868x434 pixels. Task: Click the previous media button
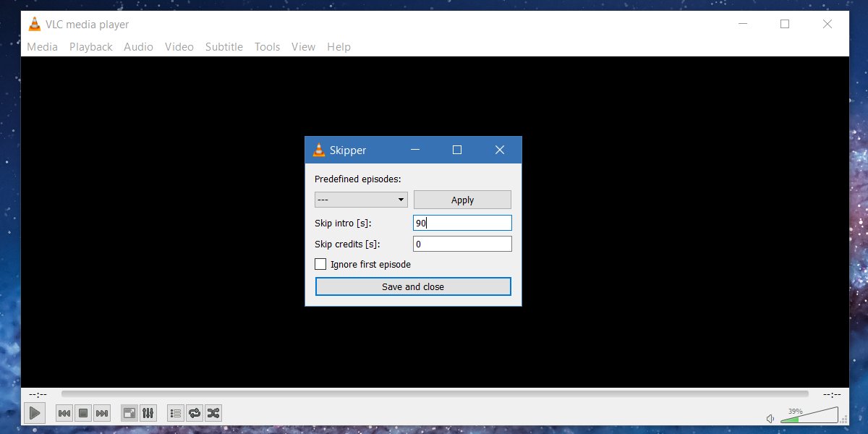[64, 413]
